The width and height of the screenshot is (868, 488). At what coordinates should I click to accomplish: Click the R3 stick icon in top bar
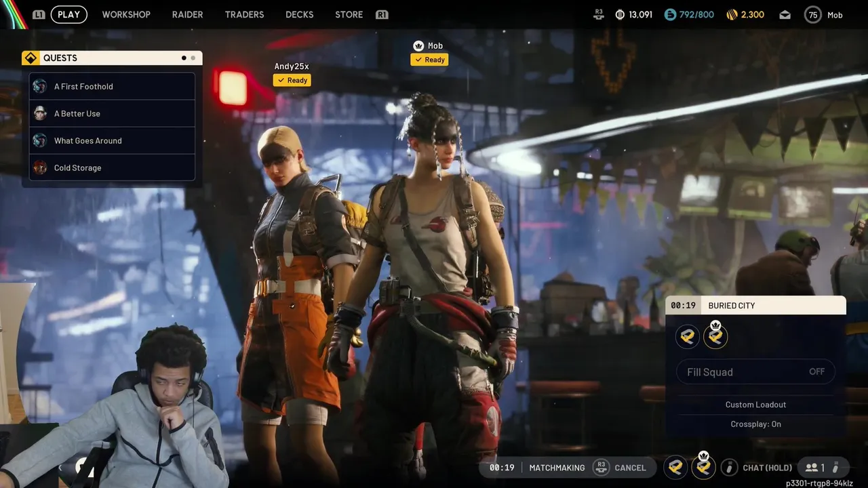599,14
